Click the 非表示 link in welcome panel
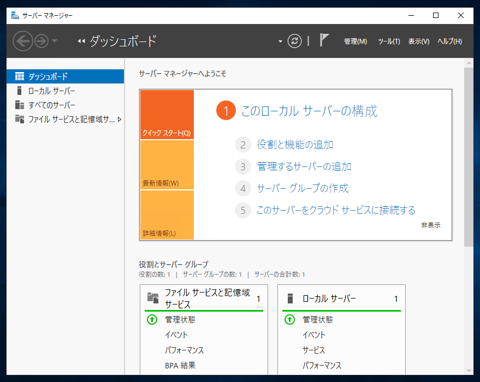The image size is (480, 382). pyautogui.click(x=431, y=225)
